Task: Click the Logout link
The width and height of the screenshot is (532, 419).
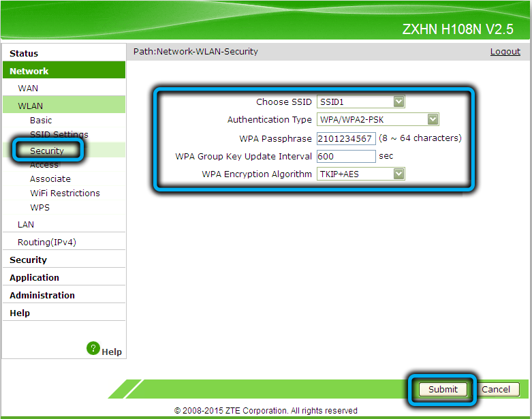Action: (505, 52)
